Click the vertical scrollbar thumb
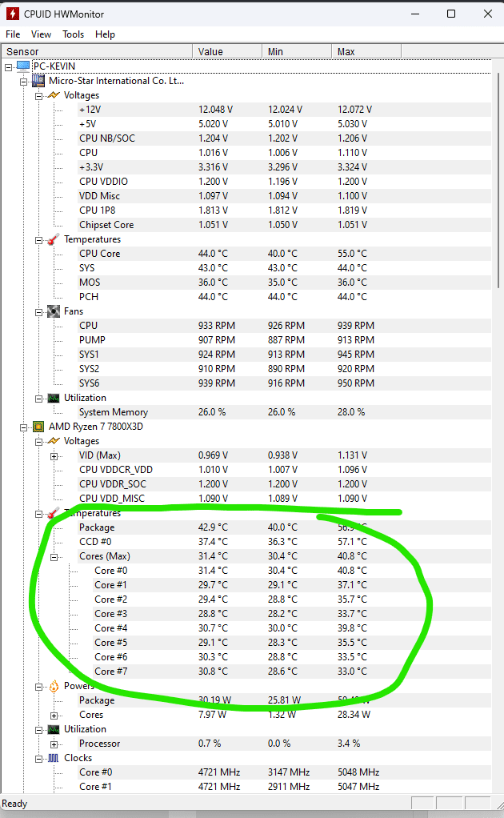The width and height of the screenshot is (504, 818). point(498,180)
